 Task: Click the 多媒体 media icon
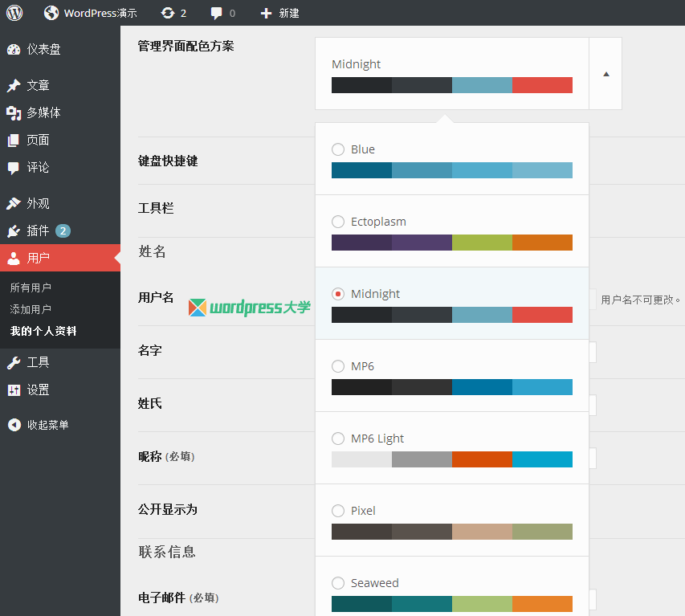(x=14, y=112)
